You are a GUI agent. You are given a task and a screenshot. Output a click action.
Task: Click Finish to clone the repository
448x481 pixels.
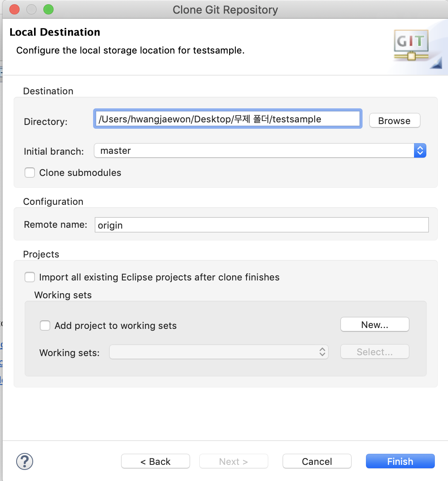point(400,461)
